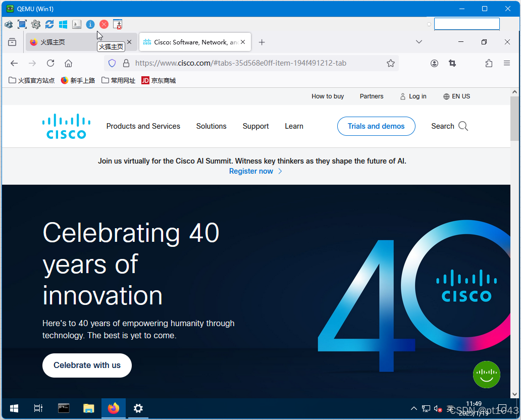Open QEMU settings gear icon

(x=36, y=24)
